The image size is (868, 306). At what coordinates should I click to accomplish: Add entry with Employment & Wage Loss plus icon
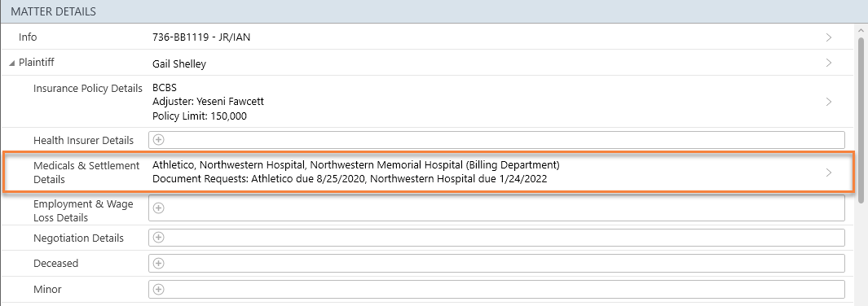[158, 208]
